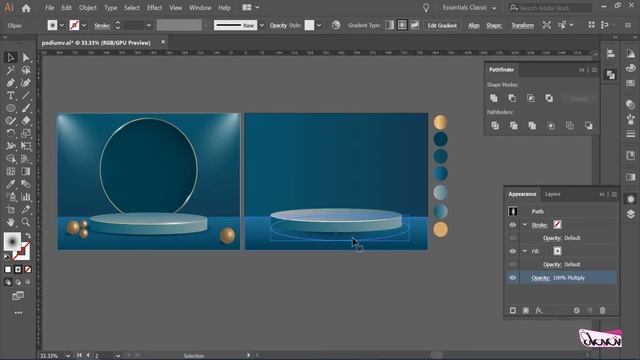This screenshot has width=640, height=360.
Task: Choose the Line Segment tool
Action: (x=26, y=96)
